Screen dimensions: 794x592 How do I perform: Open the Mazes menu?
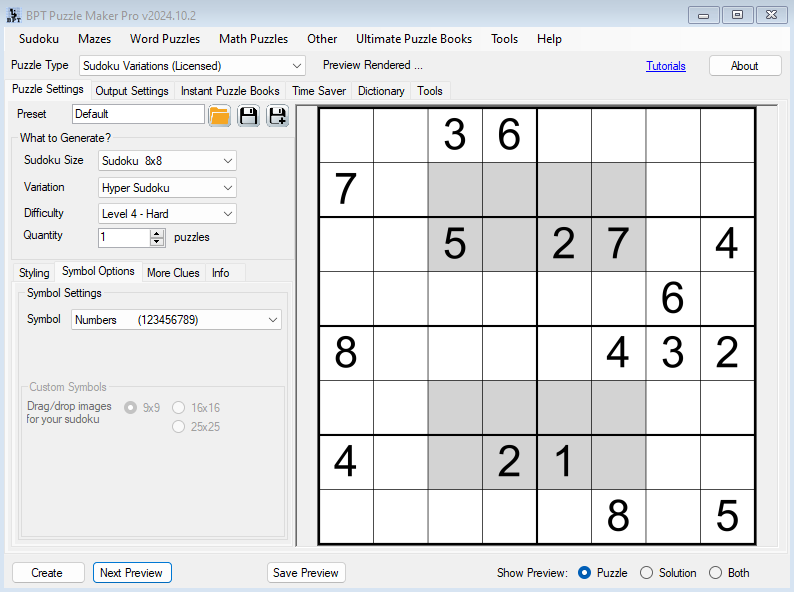(94, 39)
